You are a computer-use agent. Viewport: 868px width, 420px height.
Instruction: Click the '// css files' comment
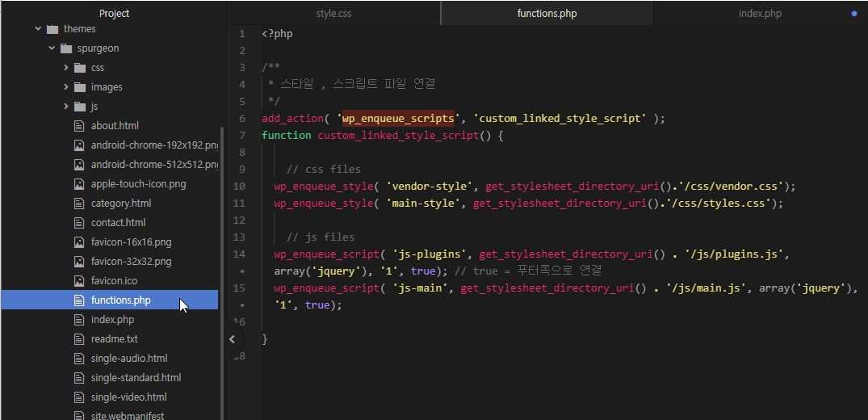[x=323, y=170]
